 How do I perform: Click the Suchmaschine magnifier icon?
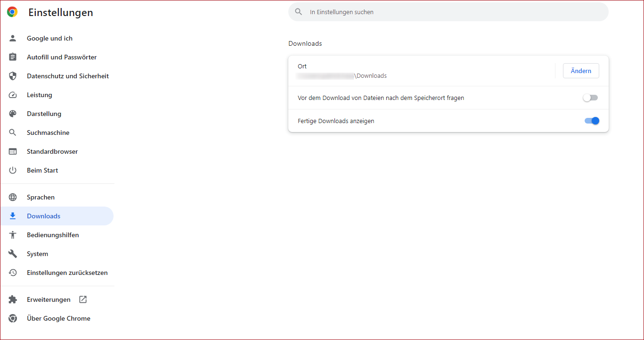click(13, 133)
